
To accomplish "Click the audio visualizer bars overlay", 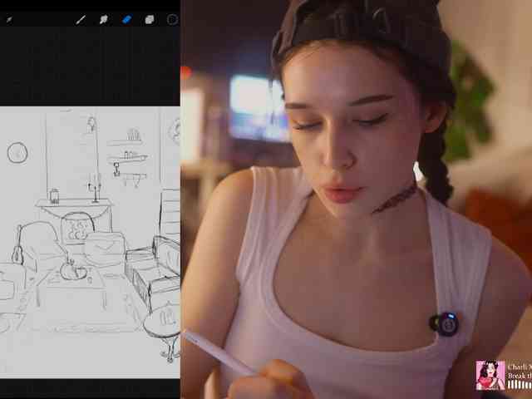I will coord(520,384).
